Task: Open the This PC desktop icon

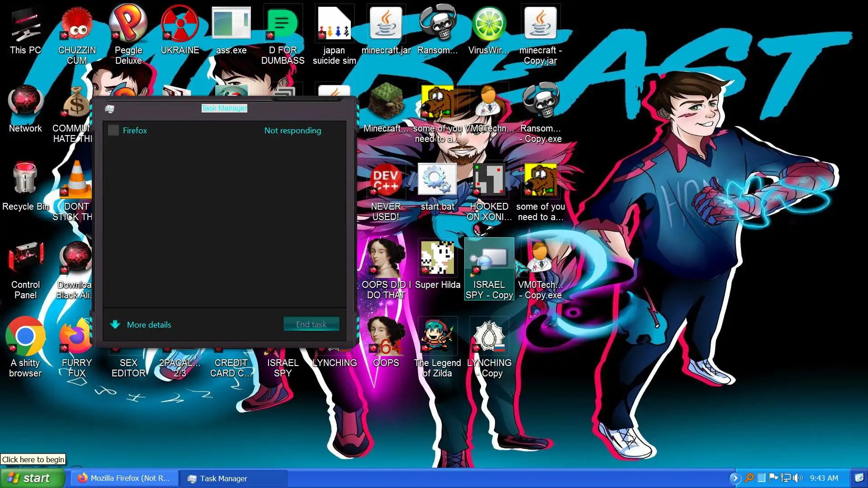Action: click(x=25, y=27)
